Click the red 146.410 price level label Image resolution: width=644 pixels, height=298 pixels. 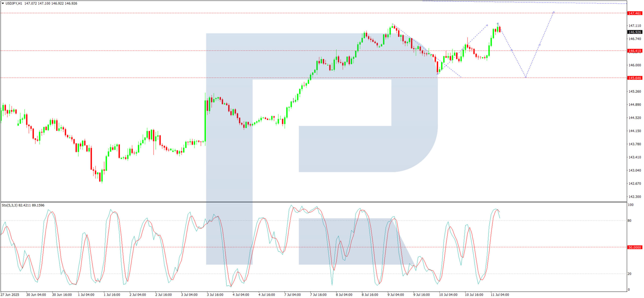pyautogui.click(x=634, y=51)
